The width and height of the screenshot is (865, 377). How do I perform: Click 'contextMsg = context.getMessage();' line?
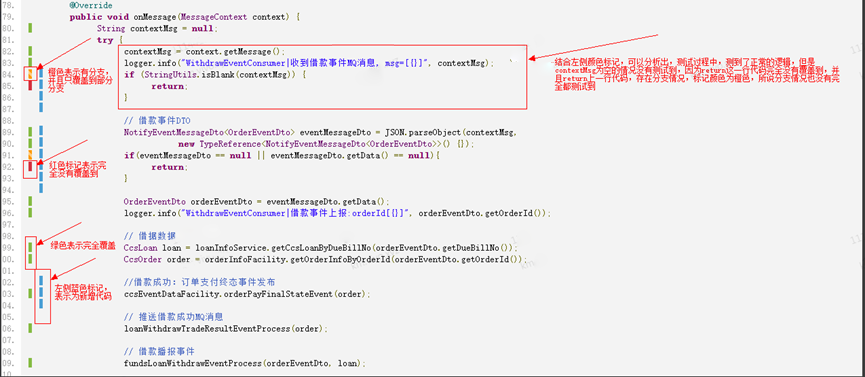click(204, 52)
